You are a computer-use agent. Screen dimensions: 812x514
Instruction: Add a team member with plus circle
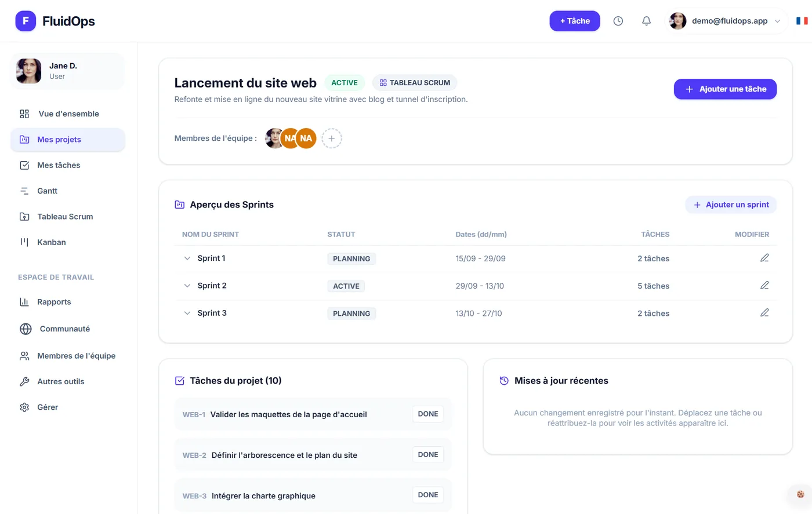tap(332, 138)
